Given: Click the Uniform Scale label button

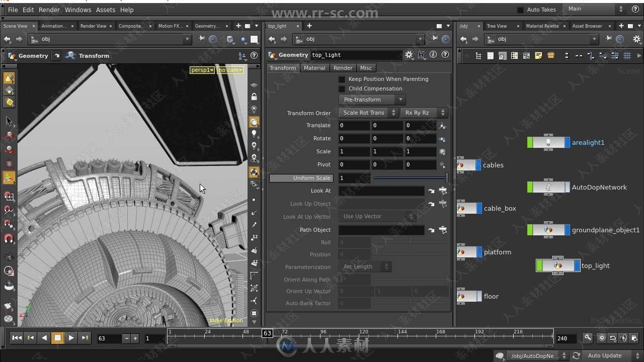Looking at the screenshot, I should point(301,178).
